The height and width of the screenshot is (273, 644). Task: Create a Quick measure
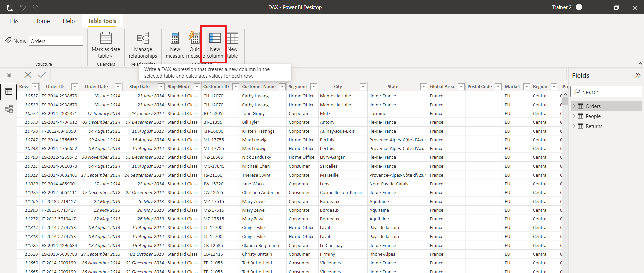tap(194, 45)
